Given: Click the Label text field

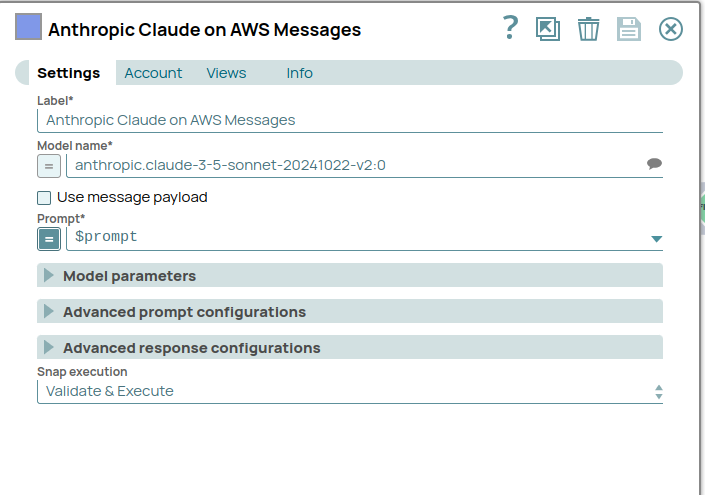Looking at the screenshot, I should tap(350, 120).
